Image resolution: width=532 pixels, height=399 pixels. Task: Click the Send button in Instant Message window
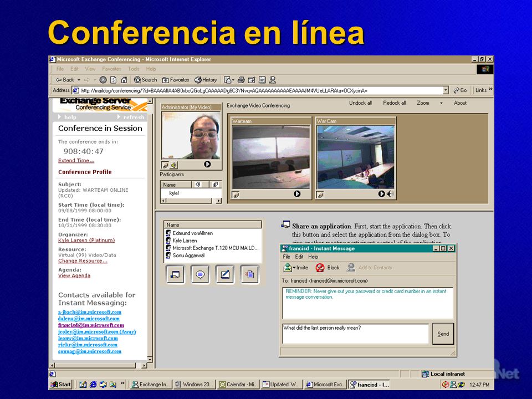443,334
